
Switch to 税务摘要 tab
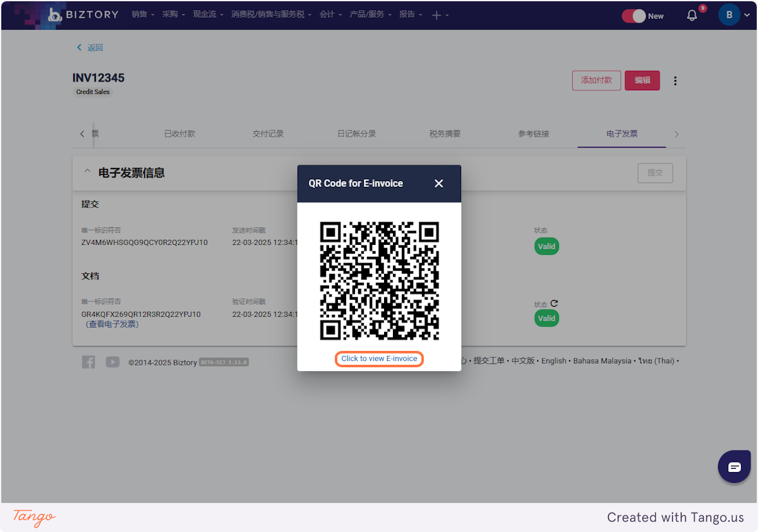pyautogui.click(x=445, y=134)
